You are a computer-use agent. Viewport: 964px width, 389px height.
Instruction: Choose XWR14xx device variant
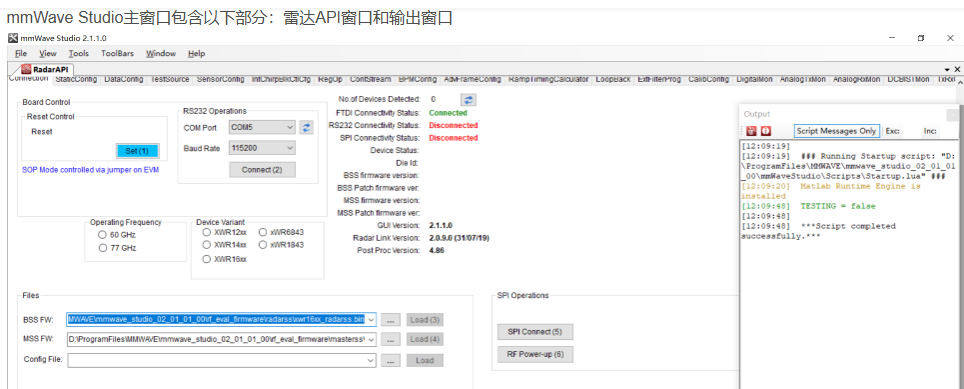(207, 245)
